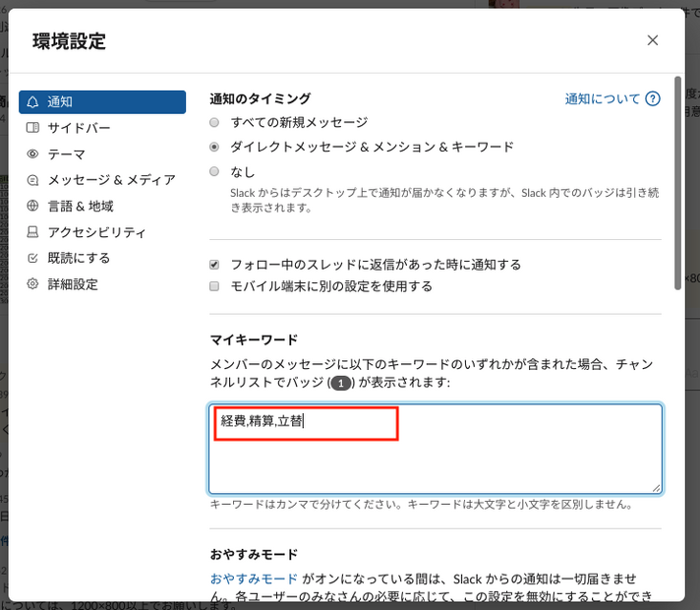
Task: Click the globe icon for 言語 & 地域
Action: pos(32,207)
